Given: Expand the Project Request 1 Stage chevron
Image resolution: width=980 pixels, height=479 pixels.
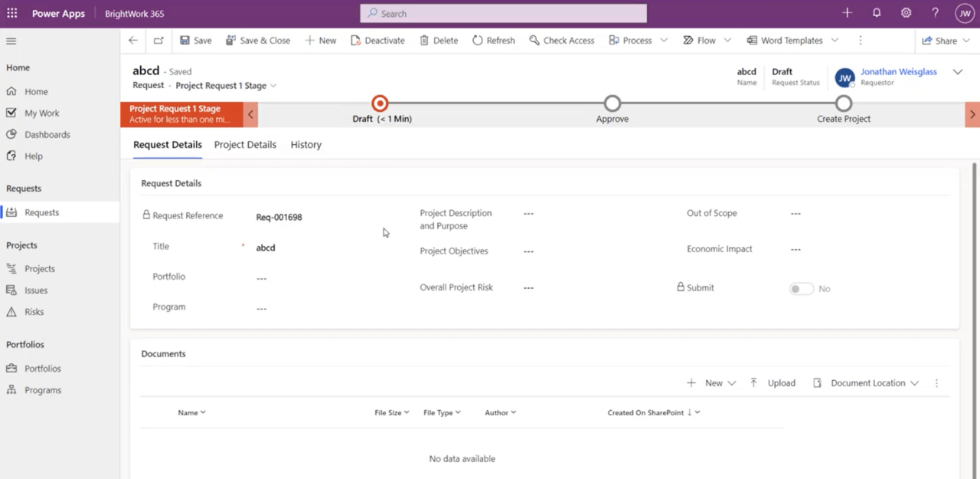Looking at the screenshot, I should (x=273, y=85).
